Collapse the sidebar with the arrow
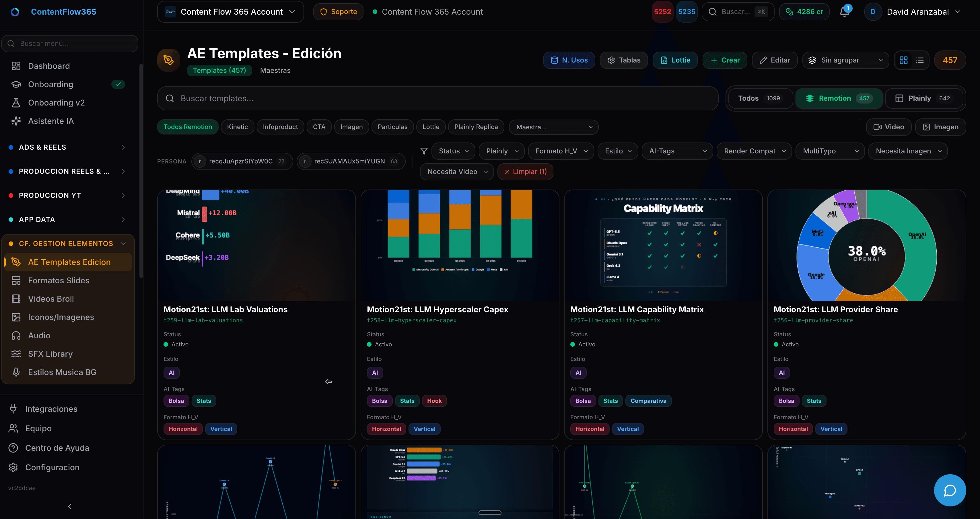This screenshot has width=980, height=519. point(70,506)
